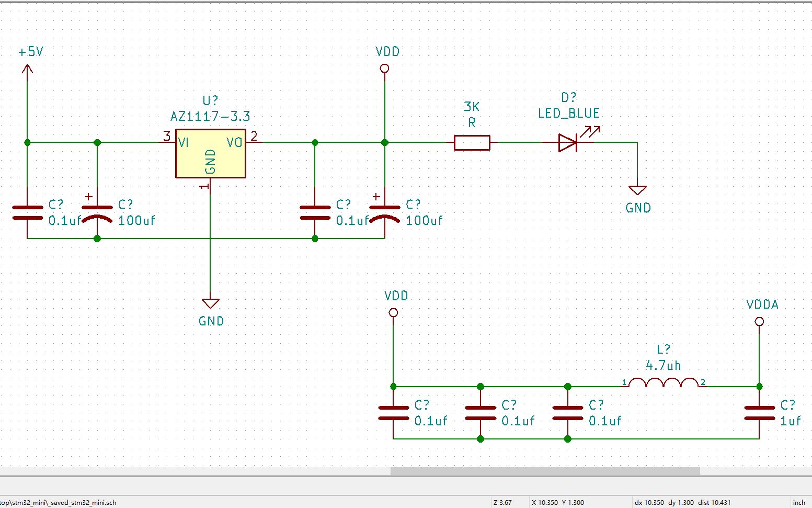Screen dimensions: 812x508
Task: Click the Z 3.67 zoom indicator in status bar
Action: click(x=502, y=502)
